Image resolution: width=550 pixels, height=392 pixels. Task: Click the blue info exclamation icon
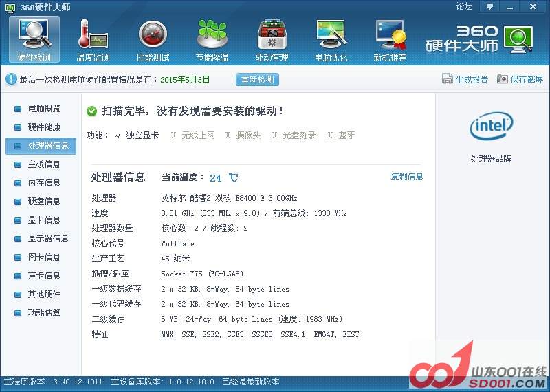[11, 79]
